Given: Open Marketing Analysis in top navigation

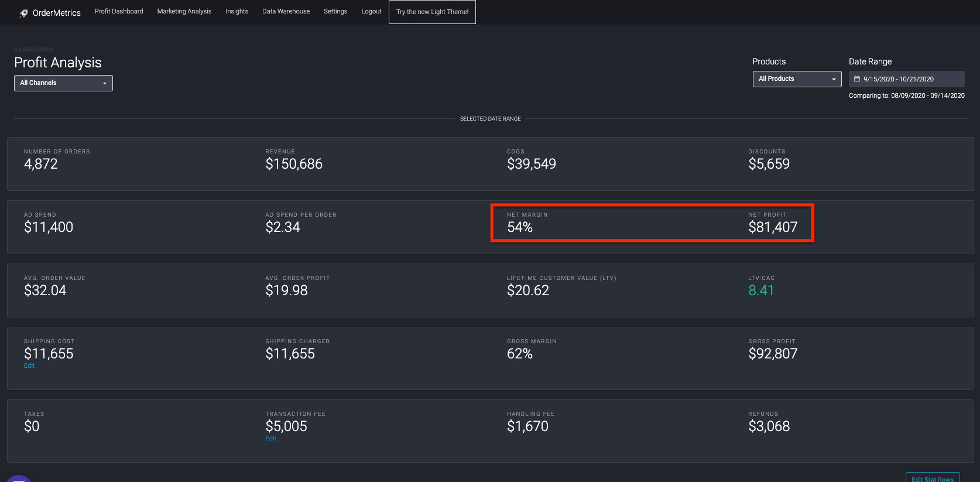Looking at the screenshot, I should (184, 12).
